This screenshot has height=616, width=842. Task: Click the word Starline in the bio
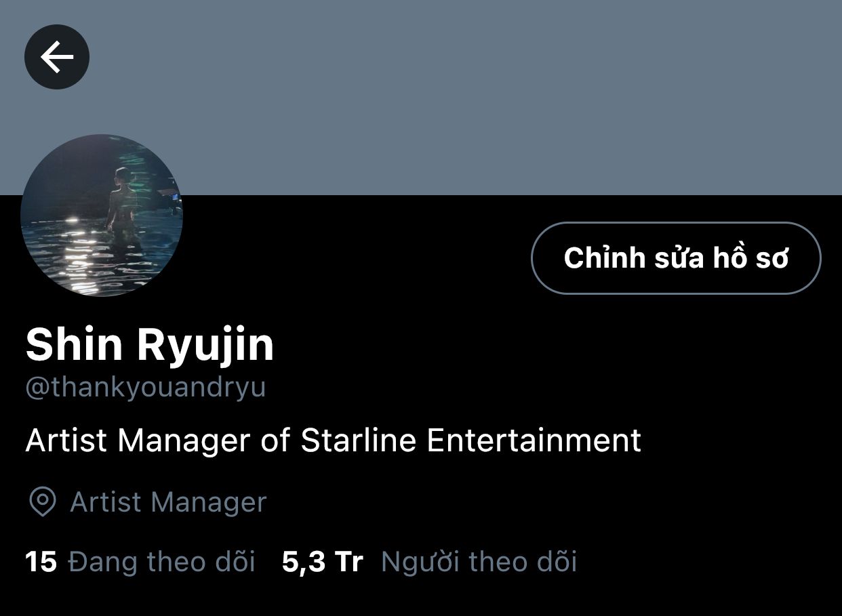click(x=359, y=440)
